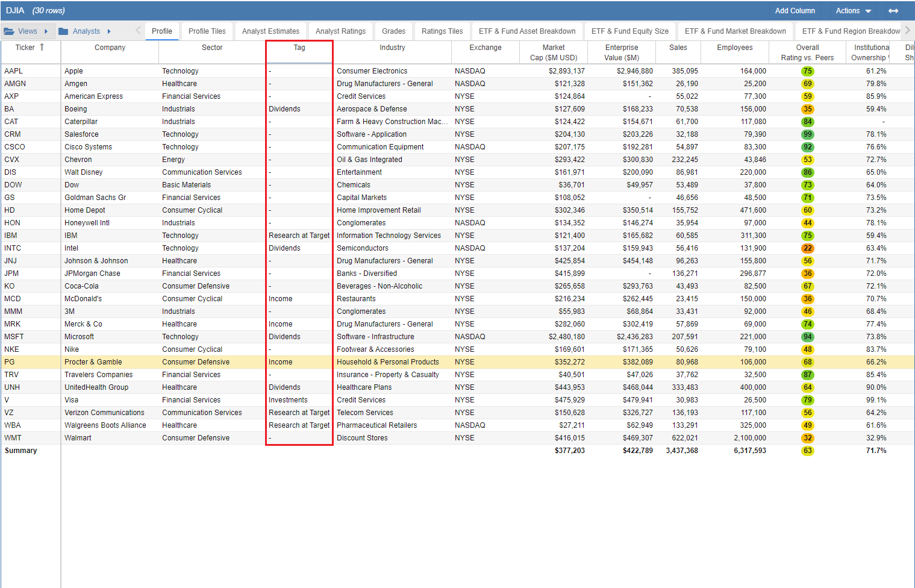915x588 pixels.
Task: Open the Actions dropdown menu
Action: click(853, 11)
